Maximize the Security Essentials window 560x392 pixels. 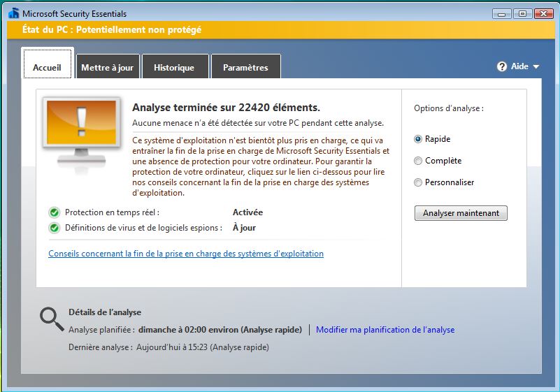(x=522, y=14)
